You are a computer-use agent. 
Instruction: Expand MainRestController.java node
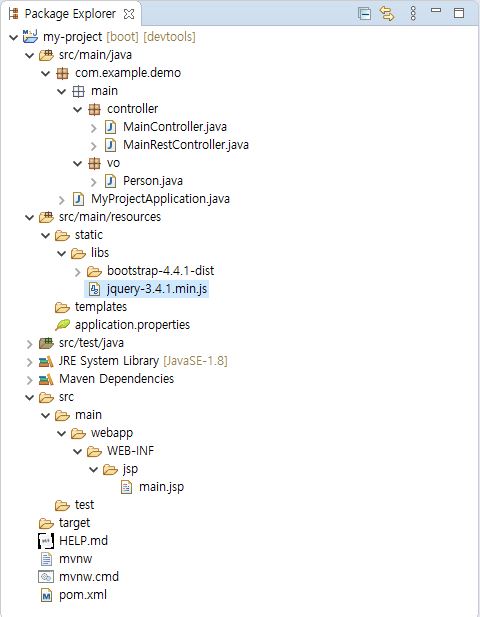point(94,146)
